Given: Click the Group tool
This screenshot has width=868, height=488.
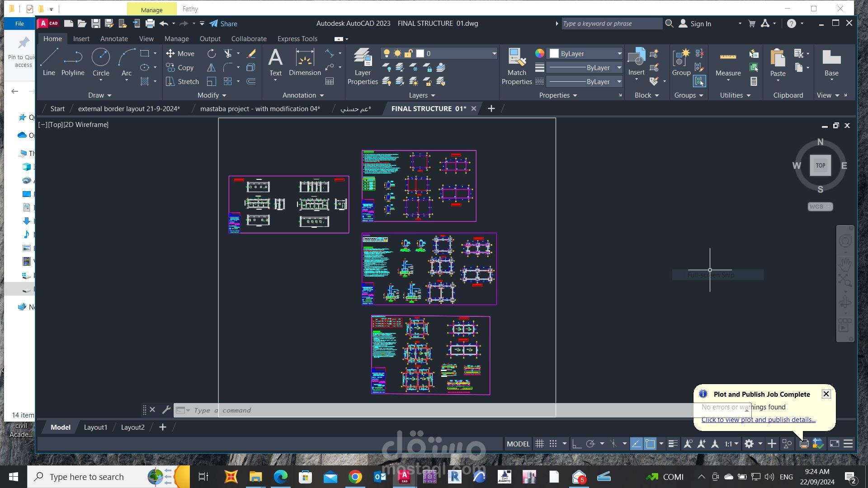Looking at the screenshot, I should click(x=681, y=62).
